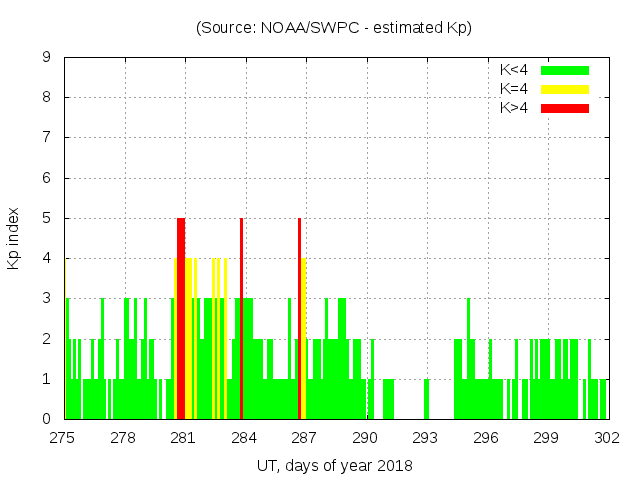The height and width of the screenshot is (480, 640).
Task: Click the yellow K=4 legend swatch
Action: (x=565, y=89)
